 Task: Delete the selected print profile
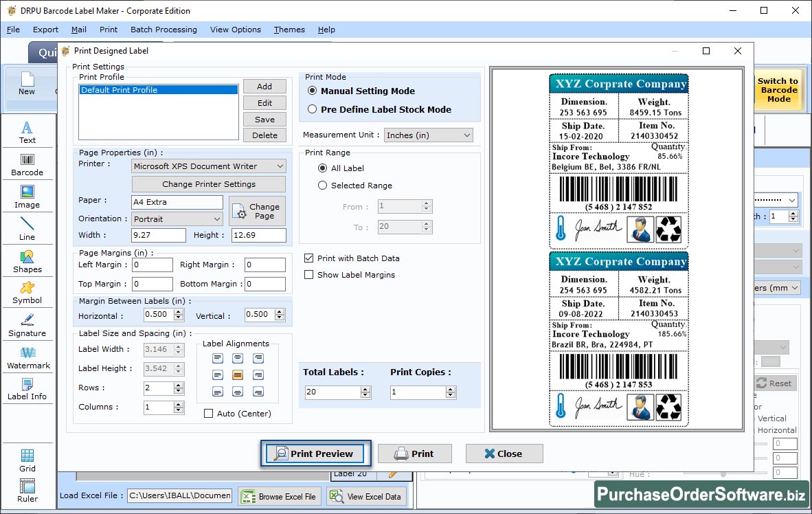[264, 135]
